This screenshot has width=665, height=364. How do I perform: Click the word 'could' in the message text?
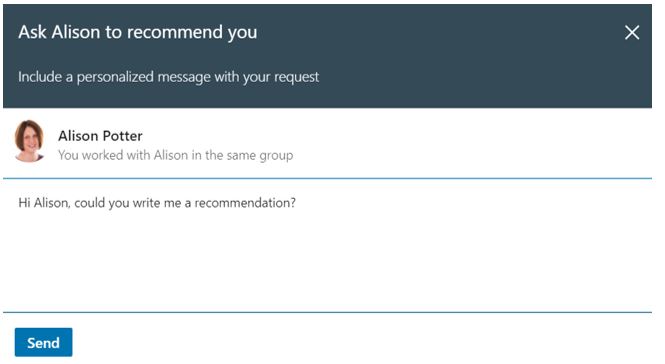(89, 203)
